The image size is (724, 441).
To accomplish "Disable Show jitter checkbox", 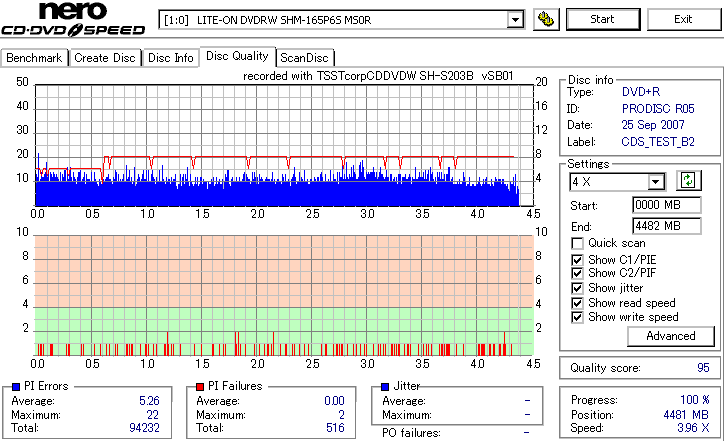I will point(577,288).
